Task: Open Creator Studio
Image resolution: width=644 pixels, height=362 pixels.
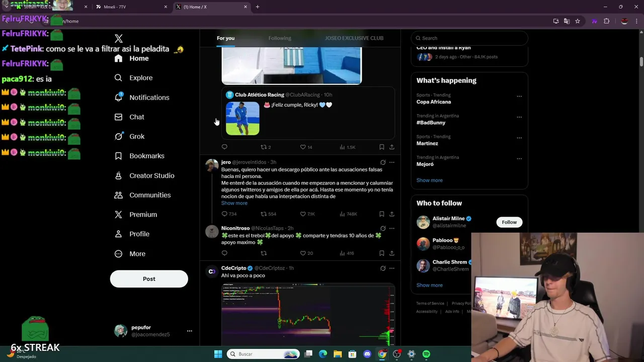Action: pos(144,175)
